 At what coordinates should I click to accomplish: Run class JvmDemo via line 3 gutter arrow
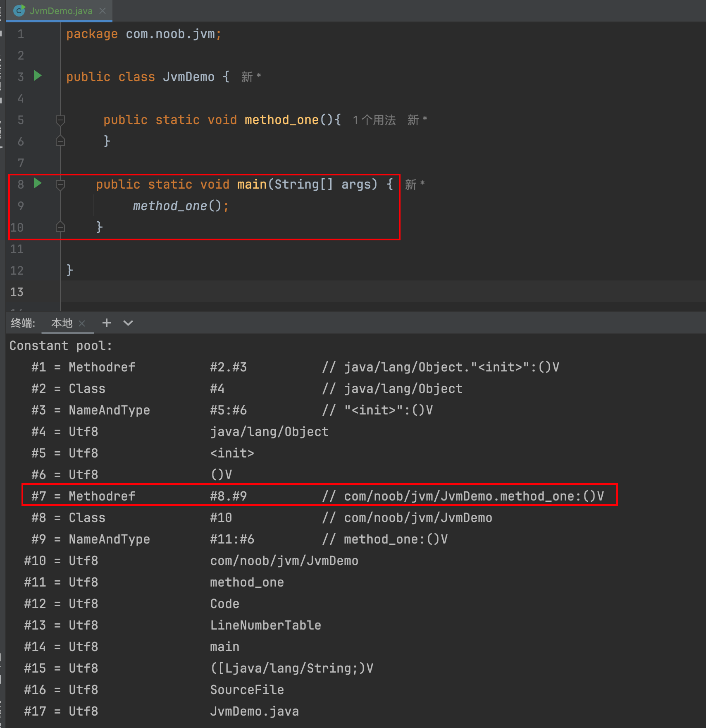click(x=38, y=76)
